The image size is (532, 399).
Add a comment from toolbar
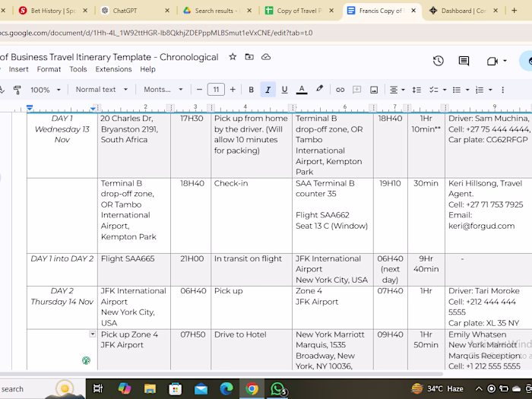tap(356, 90)
